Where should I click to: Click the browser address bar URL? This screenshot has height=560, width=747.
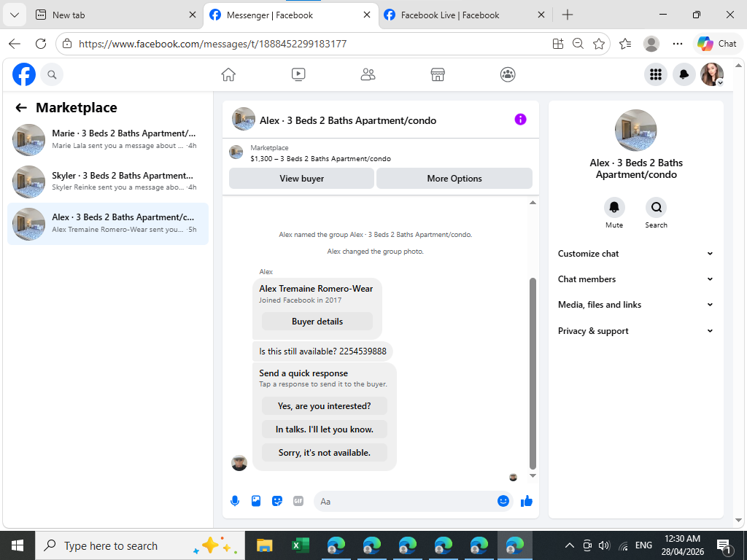[x=212, y=44]
